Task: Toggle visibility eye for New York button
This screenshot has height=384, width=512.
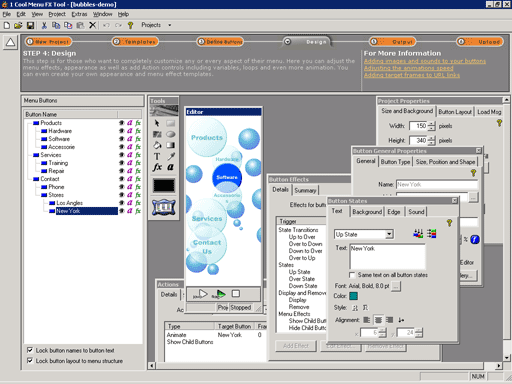Action: pos(122,211)
